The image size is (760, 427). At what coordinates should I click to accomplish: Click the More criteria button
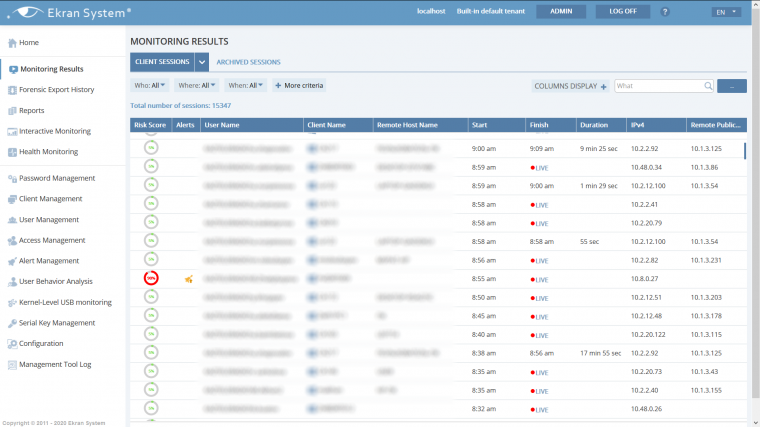click(299, 86)
